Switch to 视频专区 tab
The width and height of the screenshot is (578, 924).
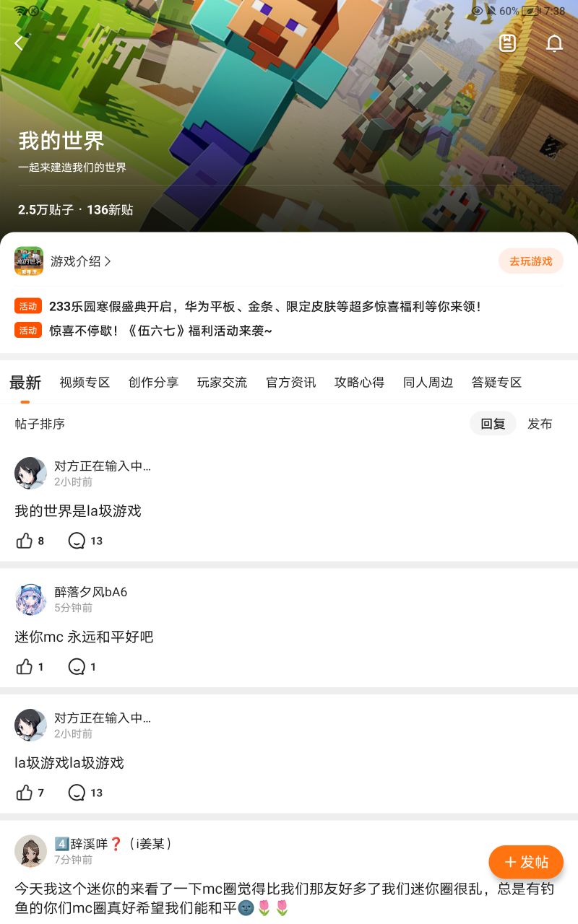pos(85,383)
